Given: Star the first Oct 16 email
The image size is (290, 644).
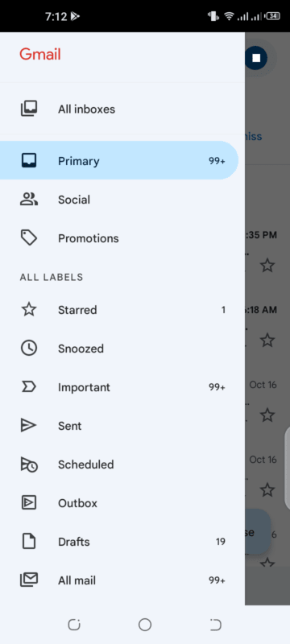Looking at the screenshot, I should pos(267,415).
